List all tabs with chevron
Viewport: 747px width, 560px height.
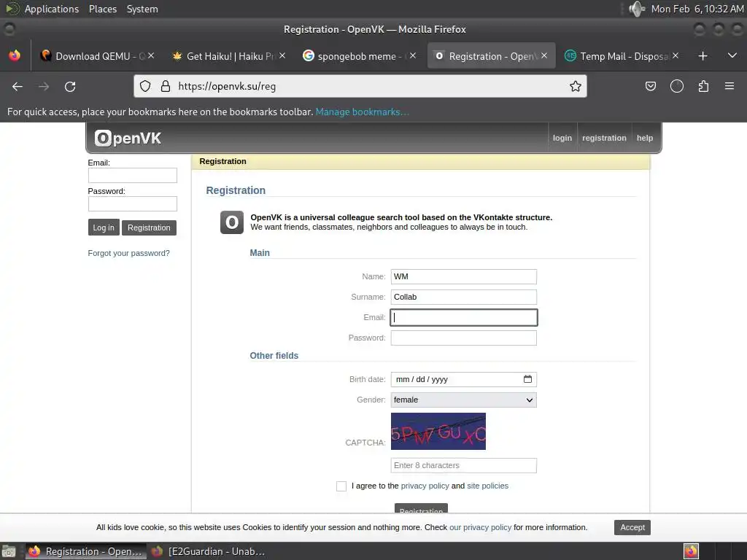coord(732,55)
